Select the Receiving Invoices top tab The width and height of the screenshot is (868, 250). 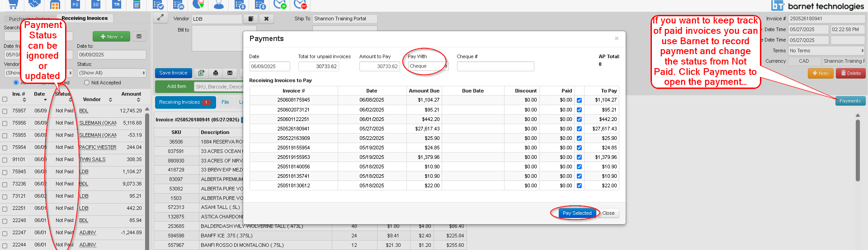pos(85,18)
